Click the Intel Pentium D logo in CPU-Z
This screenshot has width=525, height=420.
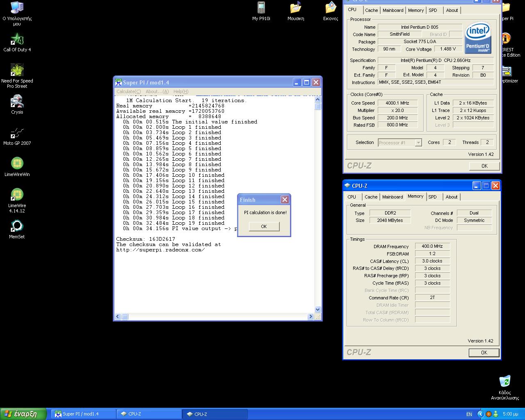click(x=478, y=38)
